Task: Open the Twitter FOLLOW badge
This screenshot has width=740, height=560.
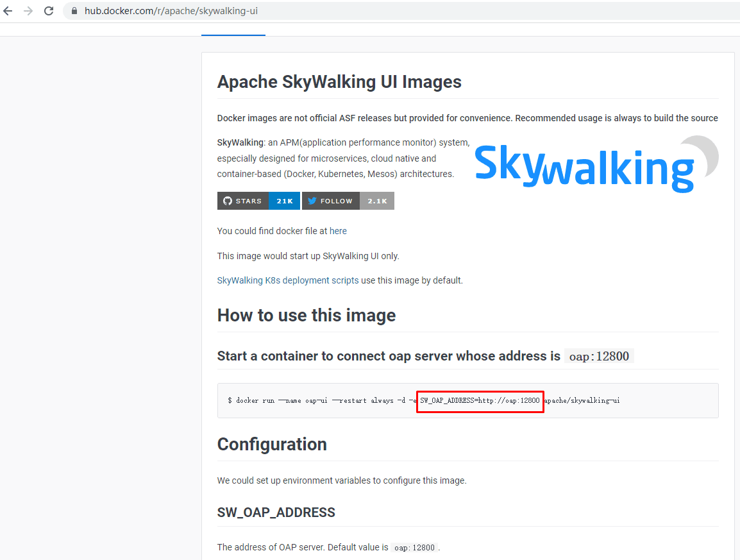Action: coord(331,201)
